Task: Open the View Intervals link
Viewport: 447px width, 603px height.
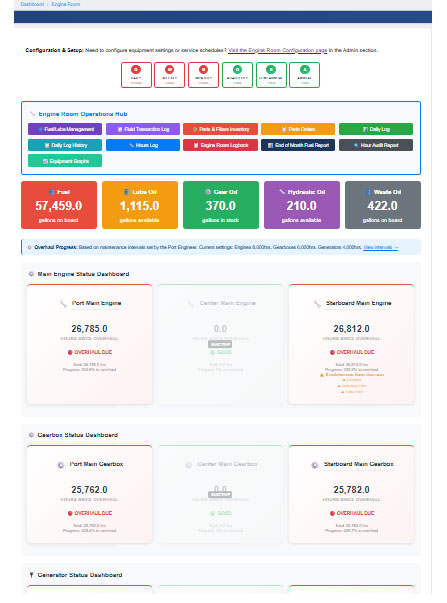Action: pyautogui.click(x=380, y=247)
